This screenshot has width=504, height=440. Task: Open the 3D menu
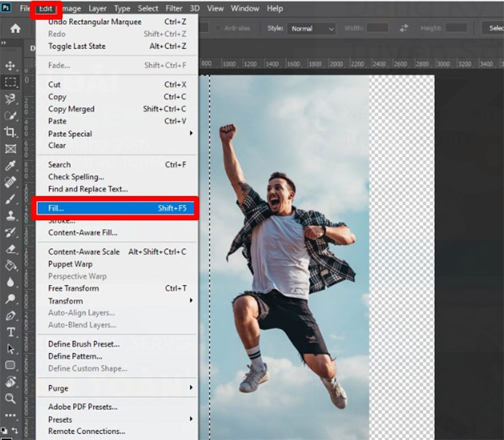194,8
